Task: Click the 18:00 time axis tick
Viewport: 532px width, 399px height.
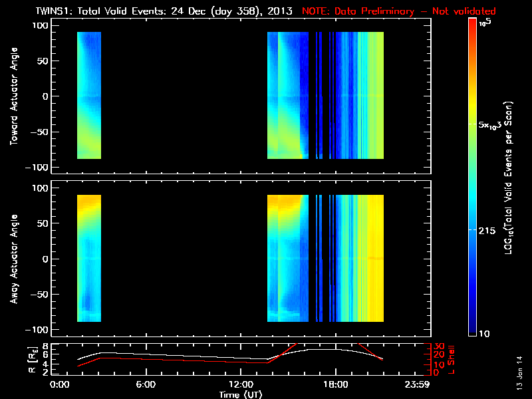Action: (335, 384)
